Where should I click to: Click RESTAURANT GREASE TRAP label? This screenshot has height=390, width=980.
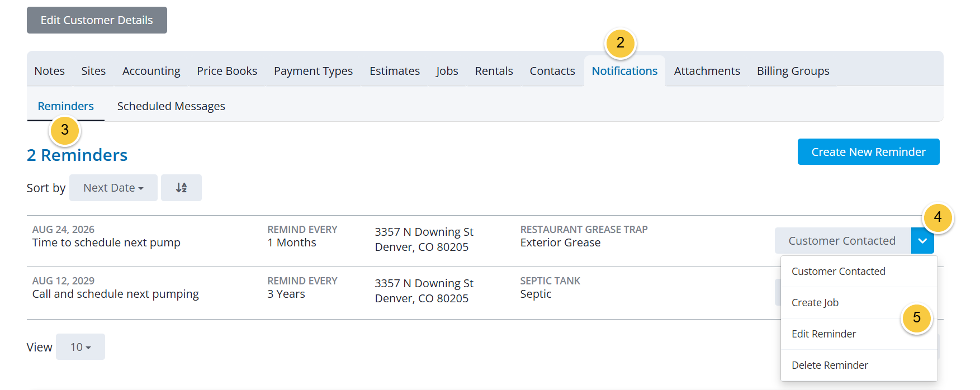click(584, 230)
